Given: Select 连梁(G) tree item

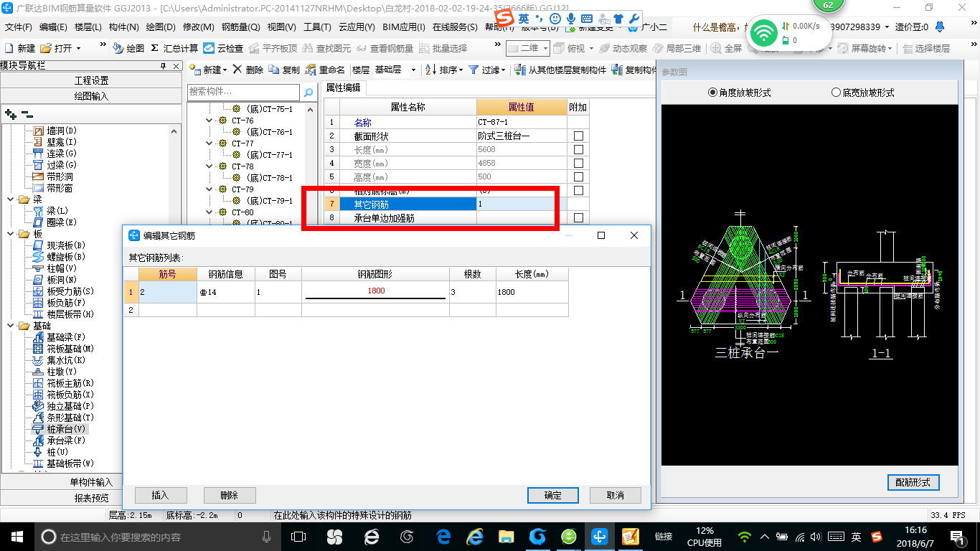Looking at the screenshot, I should click(54, 153).
